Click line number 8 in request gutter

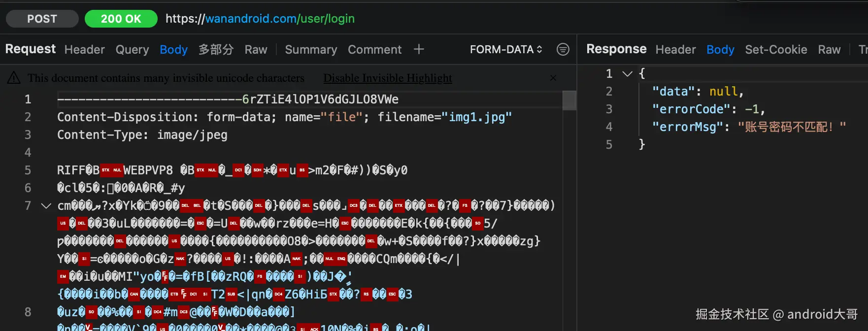pos(28,312)
